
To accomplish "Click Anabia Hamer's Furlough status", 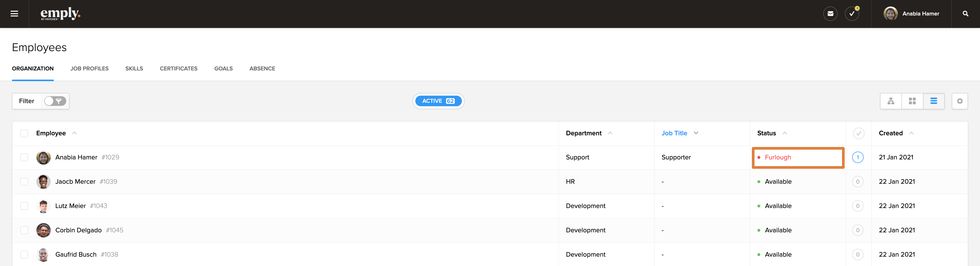I will tap(778, 157).
